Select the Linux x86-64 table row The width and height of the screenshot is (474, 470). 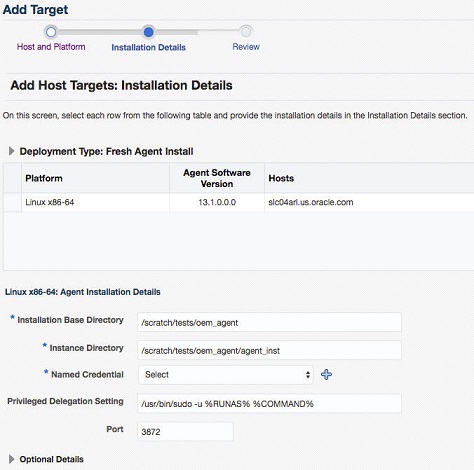coord(239,202)
